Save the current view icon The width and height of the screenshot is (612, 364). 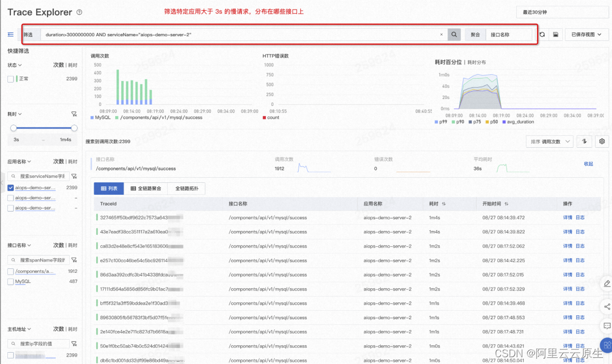[556, 35]
